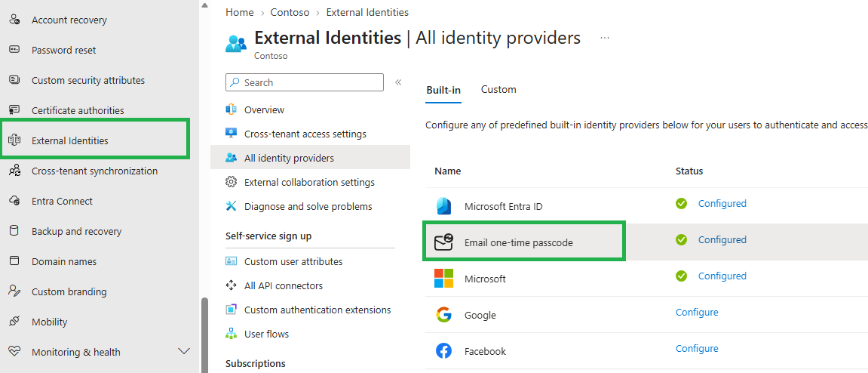The image size is (868, 373).
Task: Click the External Identities sidebar icon
Action: point(15,140)
